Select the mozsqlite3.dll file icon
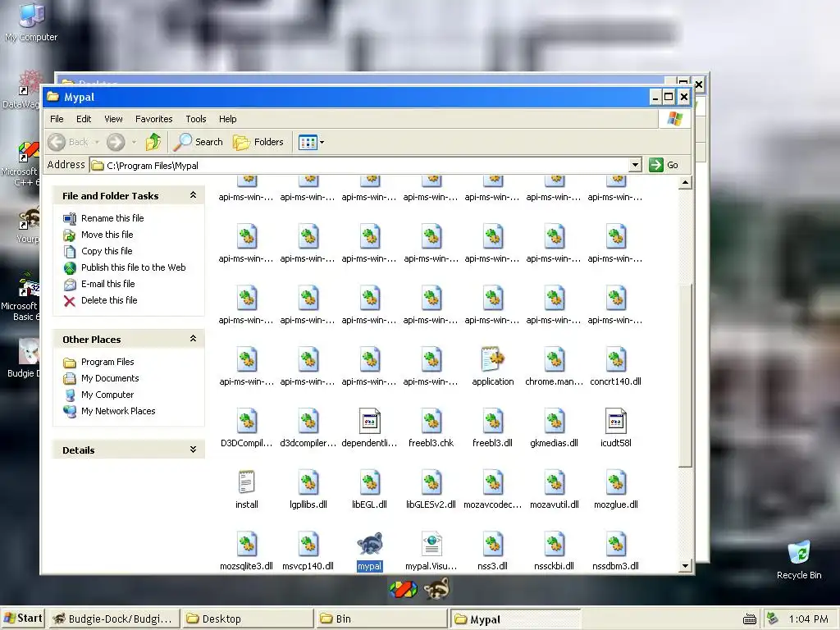 click(246, 544)
